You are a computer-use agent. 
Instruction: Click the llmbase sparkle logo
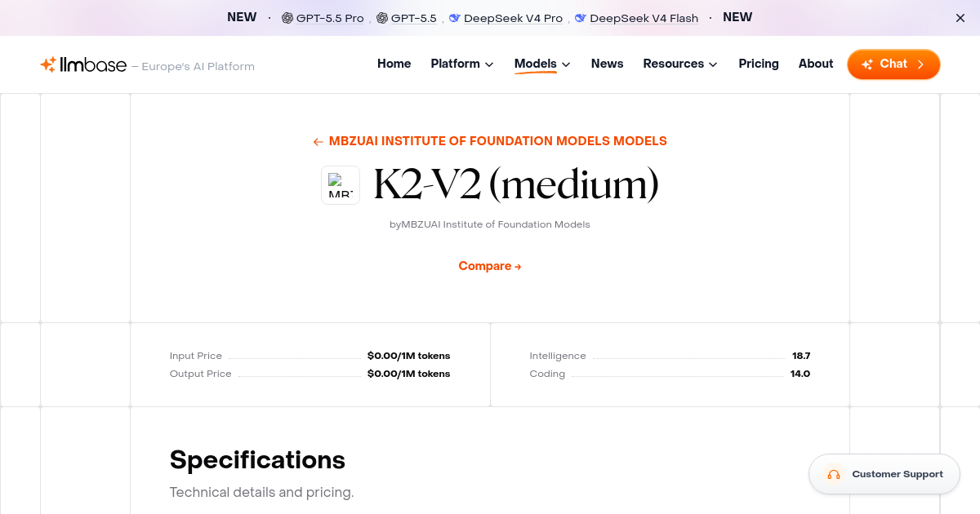point(47,64)
